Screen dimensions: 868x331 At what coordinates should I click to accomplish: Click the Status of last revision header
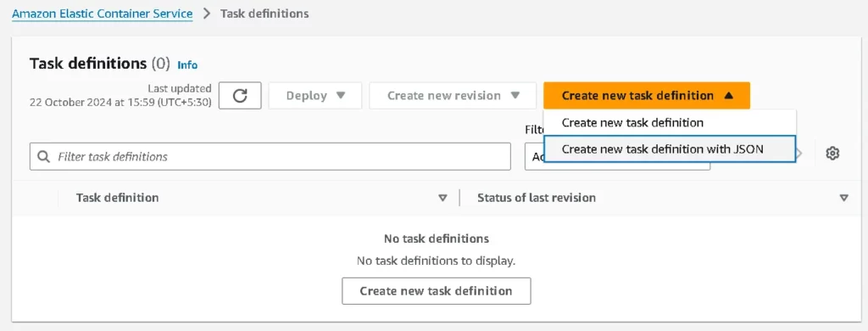click(537, 198)
